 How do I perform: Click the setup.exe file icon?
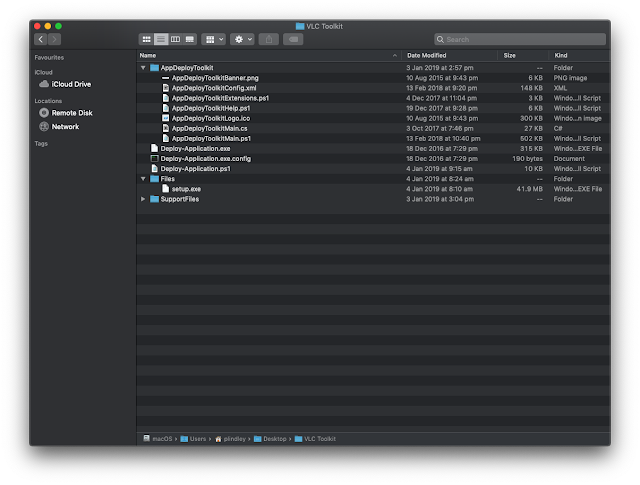pos(165,189)
